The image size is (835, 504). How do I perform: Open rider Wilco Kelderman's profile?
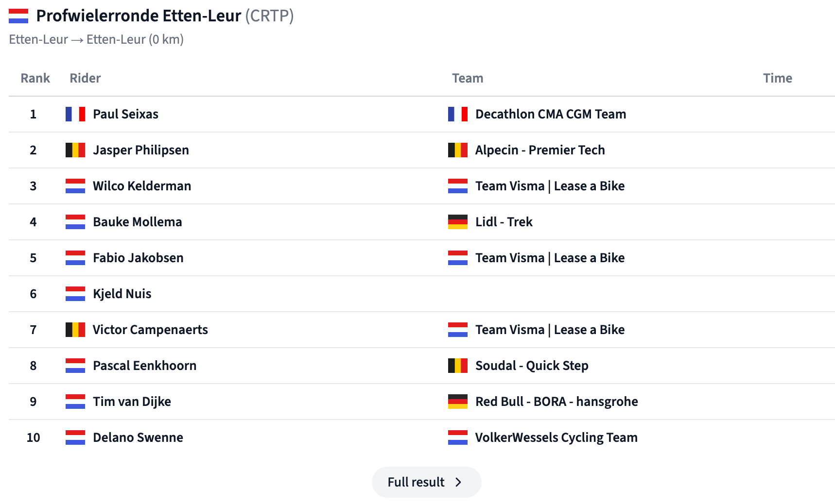tap(142, 186)
